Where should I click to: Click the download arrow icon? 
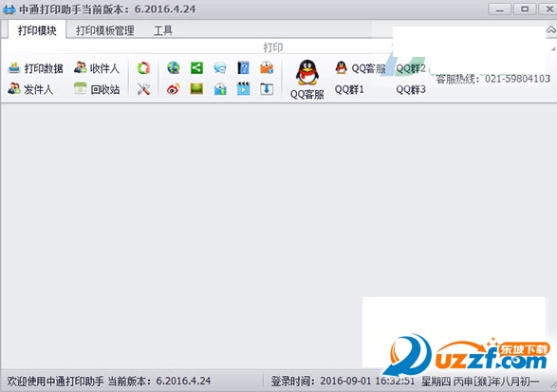[x=267, y=89]
